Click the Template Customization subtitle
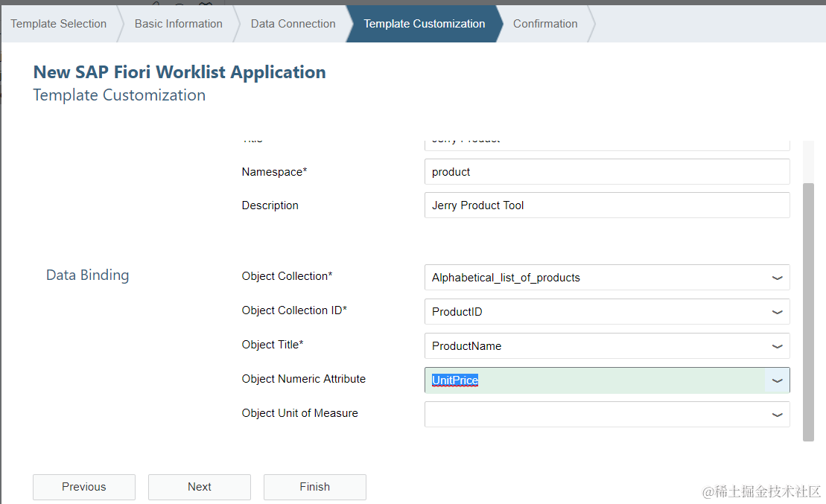 [119, 95]
